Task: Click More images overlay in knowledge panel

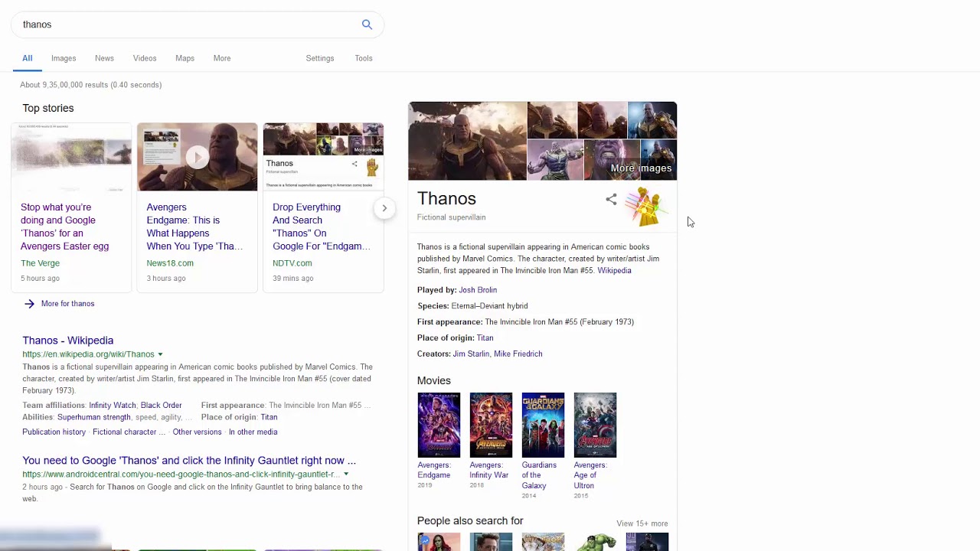Action: [641, 168]
